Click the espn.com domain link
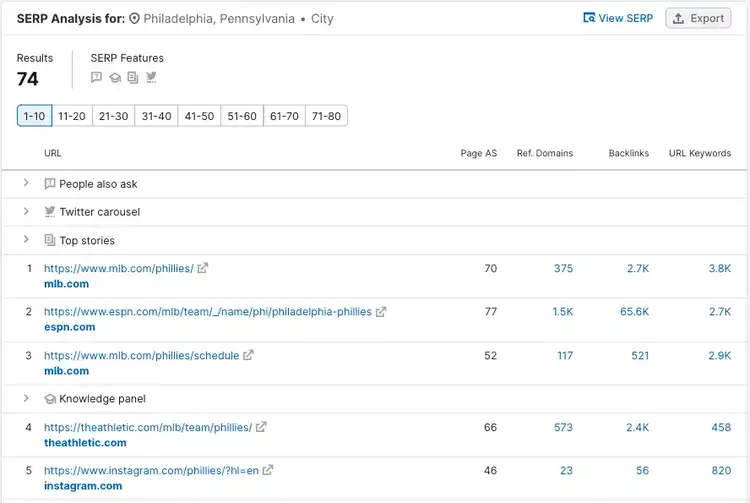This screenshot has height=503, width=750. tap(70, 327)
